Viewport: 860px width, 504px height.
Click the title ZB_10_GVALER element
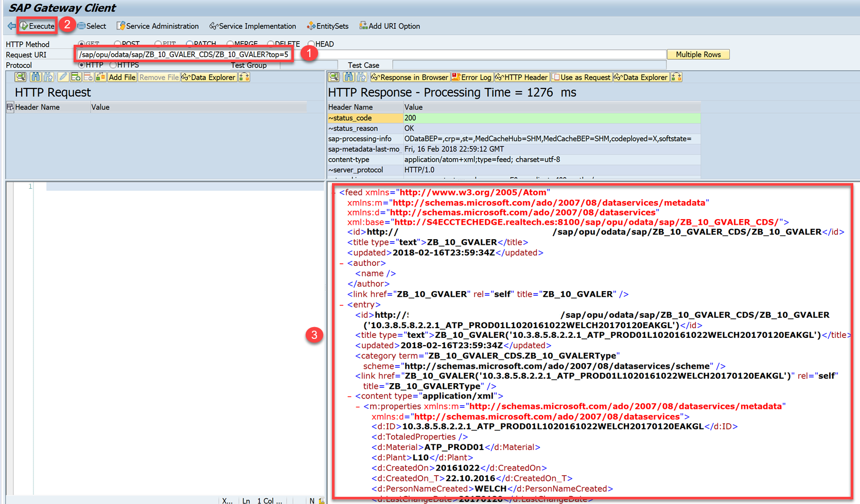point(437,242)
